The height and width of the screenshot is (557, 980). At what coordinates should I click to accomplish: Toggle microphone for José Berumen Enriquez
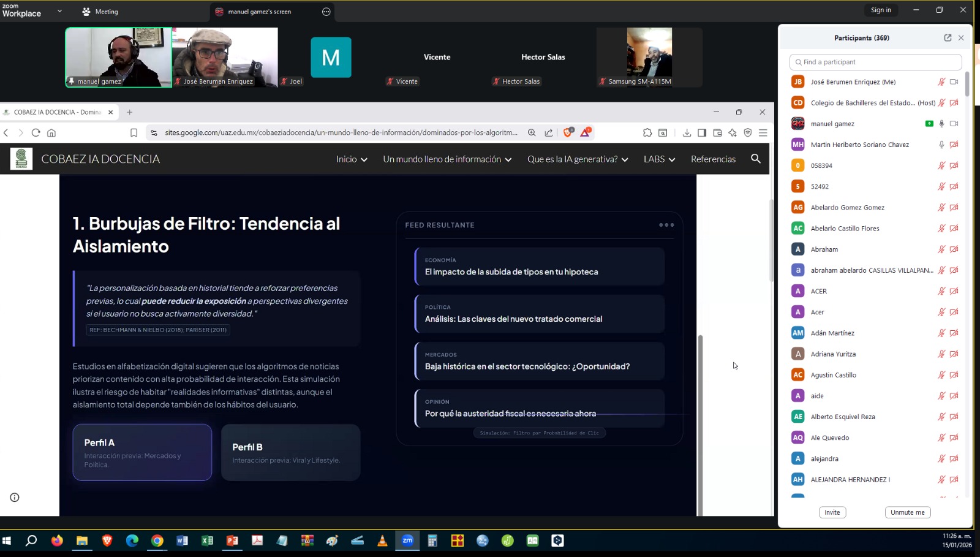click(x=941, y=82)
